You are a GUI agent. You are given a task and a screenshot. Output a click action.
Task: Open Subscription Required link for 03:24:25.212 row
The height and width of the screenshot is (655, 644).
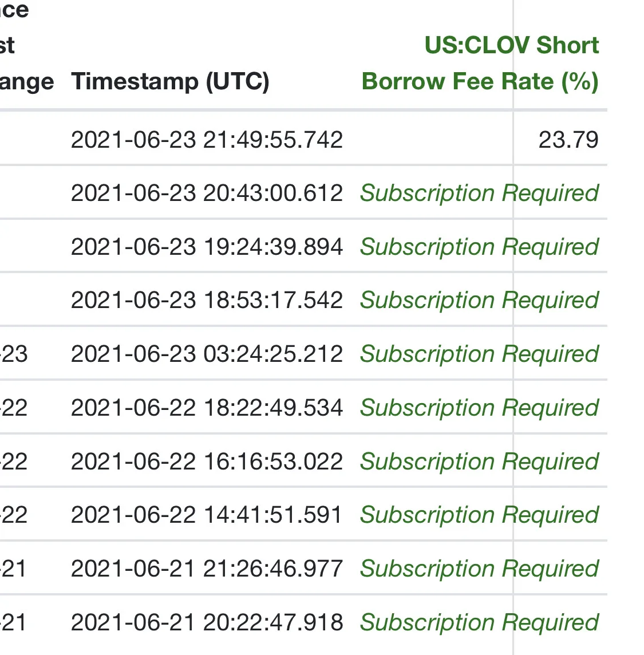click(x=480, y=354)
